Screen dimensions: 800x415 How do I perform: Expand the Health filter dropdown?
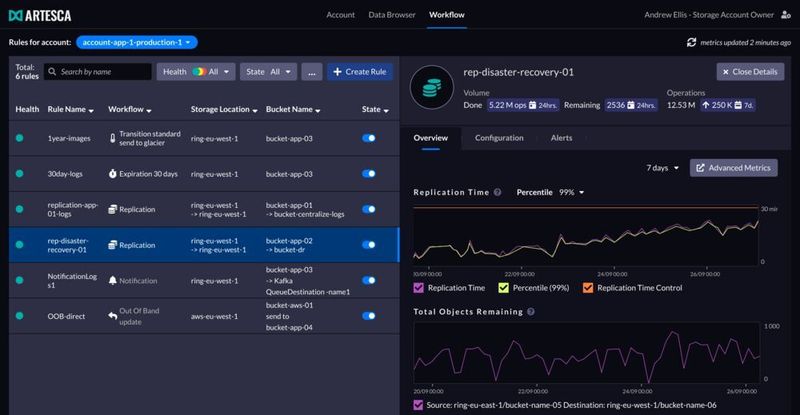(x=195, y=72)
